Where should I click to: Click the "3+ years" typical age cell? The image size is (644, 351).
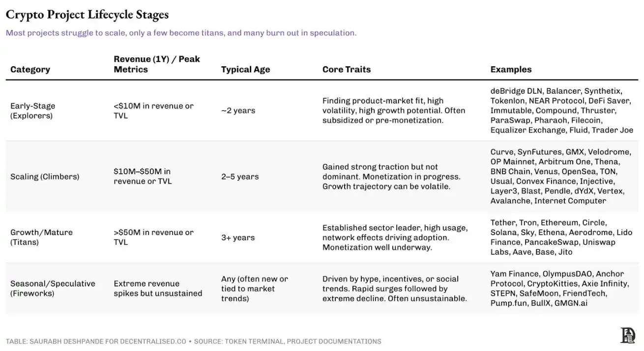point(238,238)
